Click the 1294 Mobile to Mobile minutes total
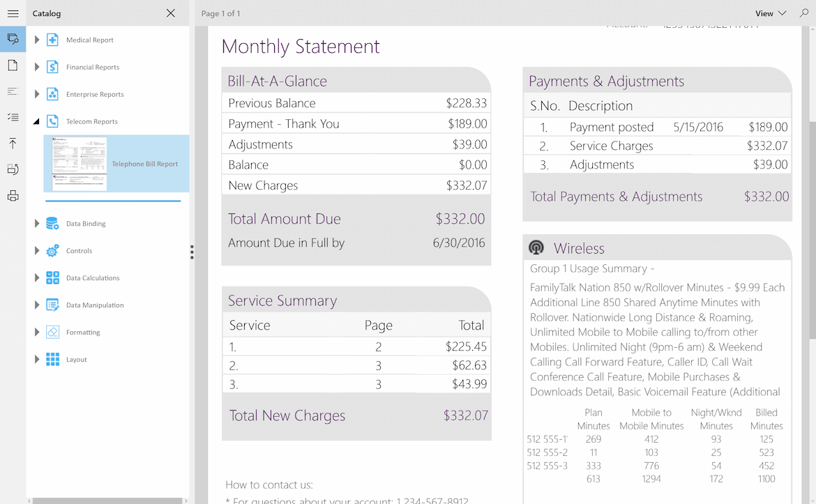This screenshot has width=816, height=504. [x=651, y=478]
